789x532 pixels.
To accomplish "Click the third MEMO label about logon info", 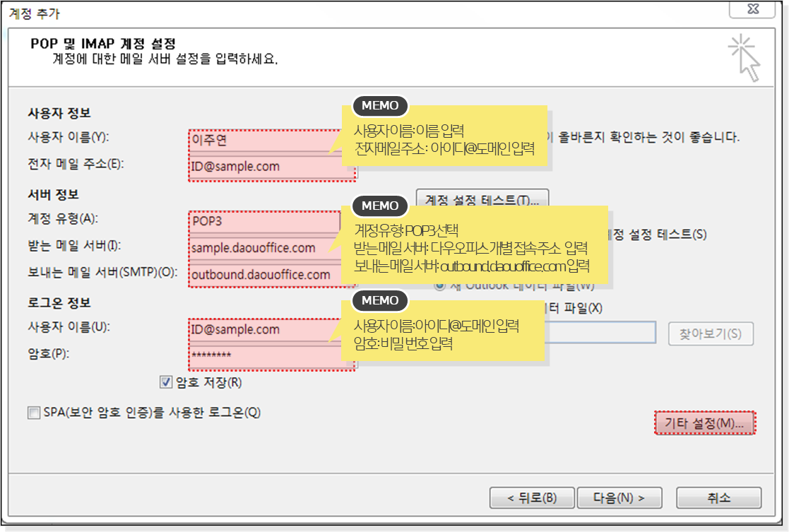I will 380,300.
